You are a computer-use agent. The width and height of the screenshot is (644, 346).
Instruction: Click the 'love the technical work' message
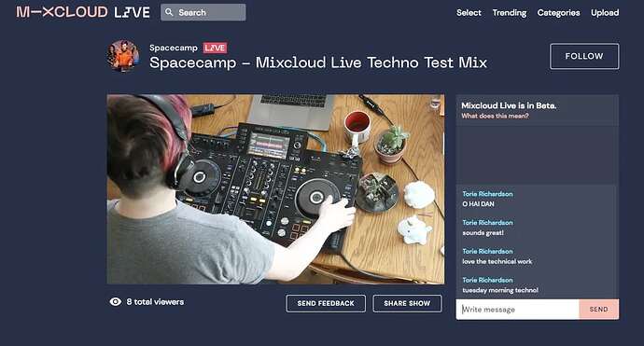(x=497, y=261)
